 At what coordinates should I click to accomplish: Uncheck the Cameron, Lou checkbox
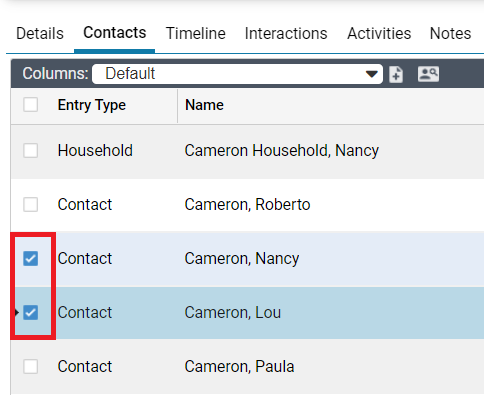(30, 313)
